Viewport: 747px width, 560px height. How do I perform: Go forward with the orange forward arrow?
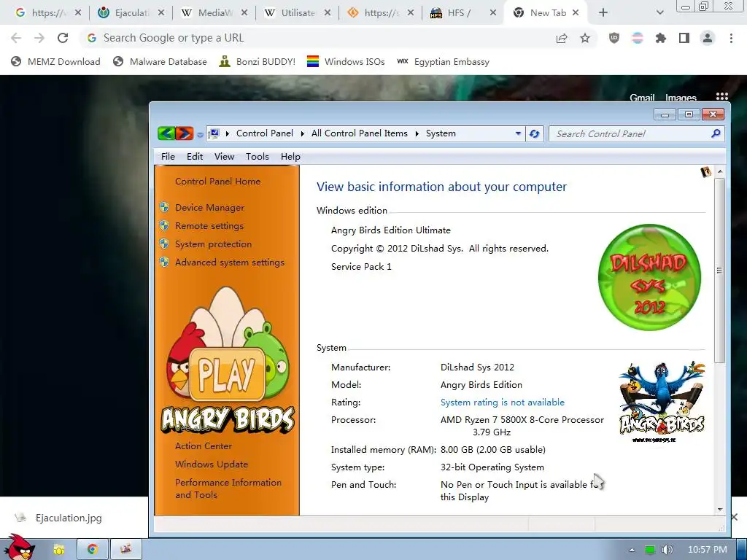[185, 133]
